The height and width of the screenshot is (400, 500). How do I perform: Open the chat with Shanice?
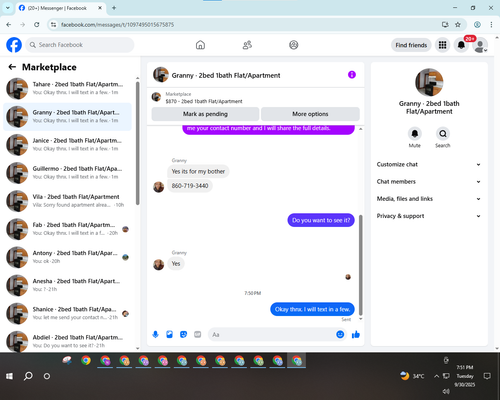(67, 313)
